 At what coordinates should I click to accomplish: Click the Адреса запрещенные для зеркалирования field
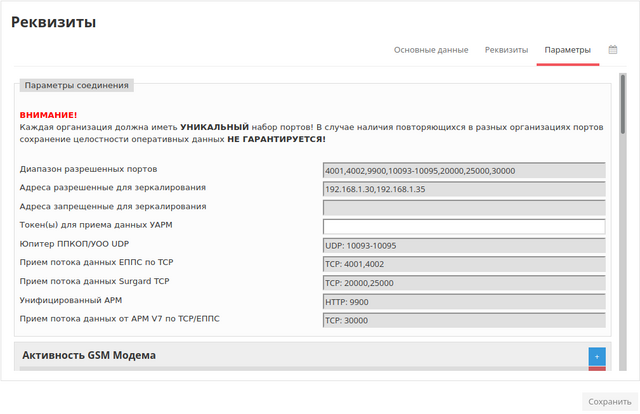[464, 207]
